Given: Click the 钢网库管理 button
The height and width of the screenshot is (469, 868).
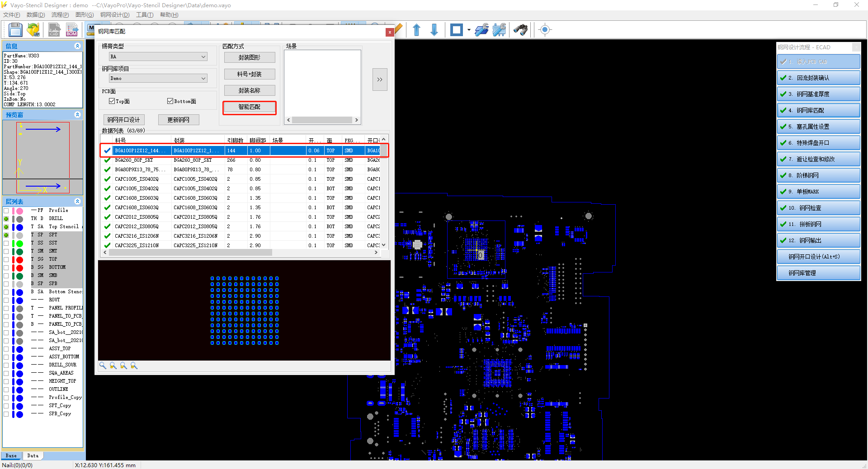Looking at the screenshot, I should point(818,273).
